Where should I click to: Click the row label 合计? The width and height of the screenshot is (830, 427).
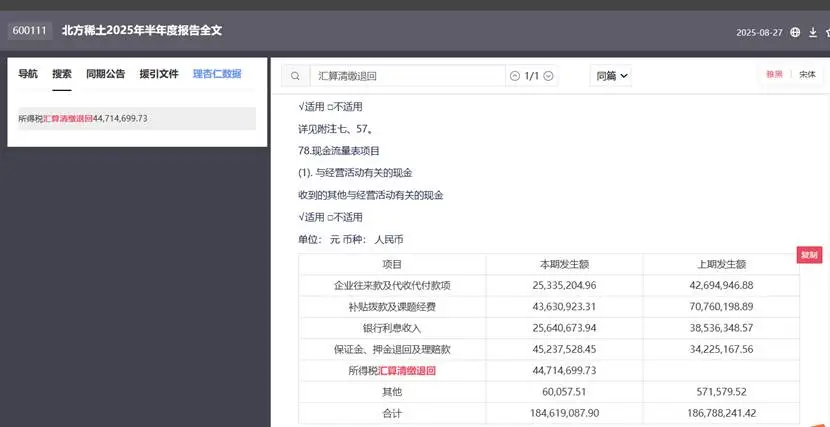coord(392,413)
